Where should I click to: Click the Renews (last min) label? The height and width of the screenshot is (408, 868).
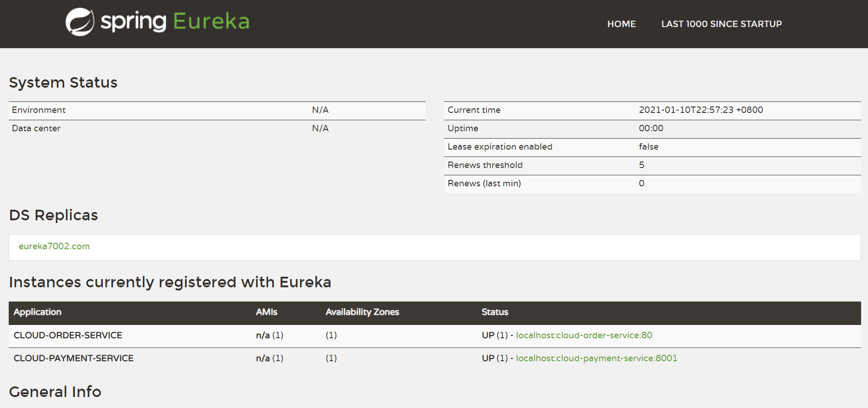click(484, 184)
